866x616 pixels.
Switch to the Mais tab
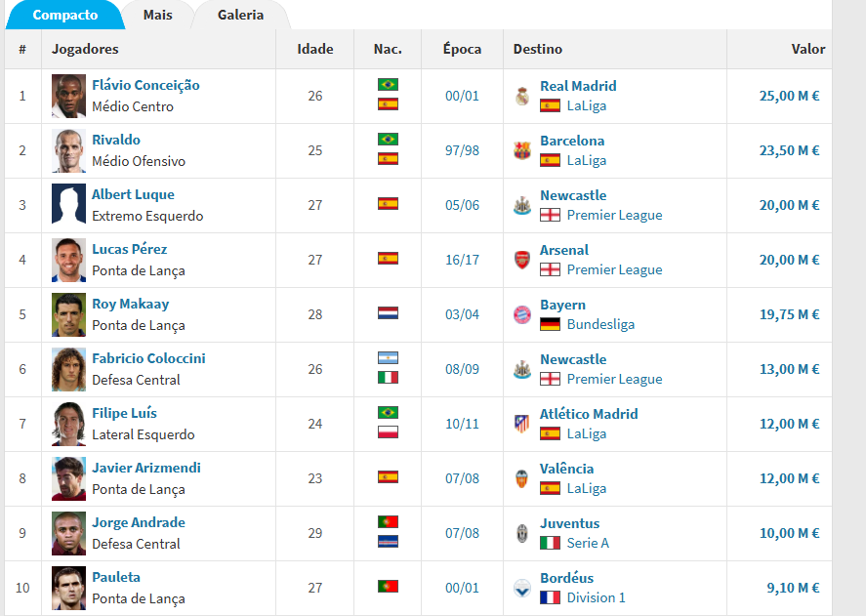(x=157, y=15)
